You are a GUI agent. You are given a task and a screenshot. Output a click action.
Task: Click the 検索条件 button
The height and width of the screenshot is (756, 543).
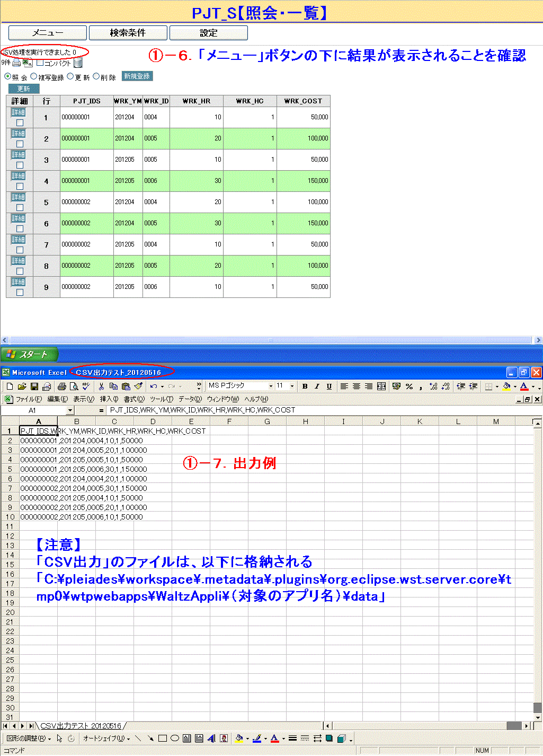(128, 33)
